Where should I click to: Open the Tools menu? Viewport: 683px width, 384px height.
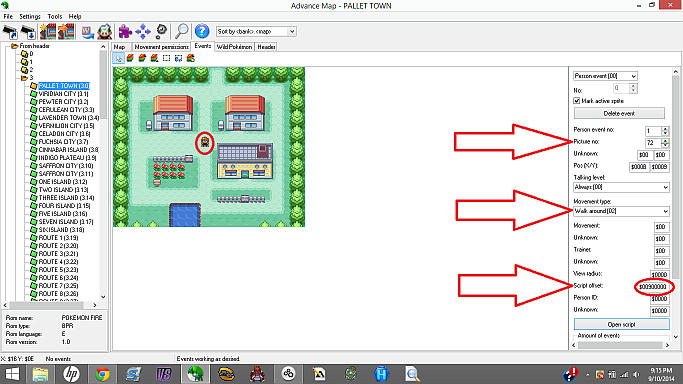click(x=55, y=17)
